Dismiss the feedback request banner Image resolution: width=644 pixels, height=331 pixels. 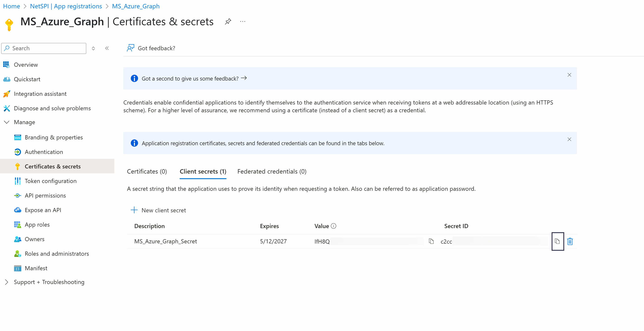[x=569, y=75]
